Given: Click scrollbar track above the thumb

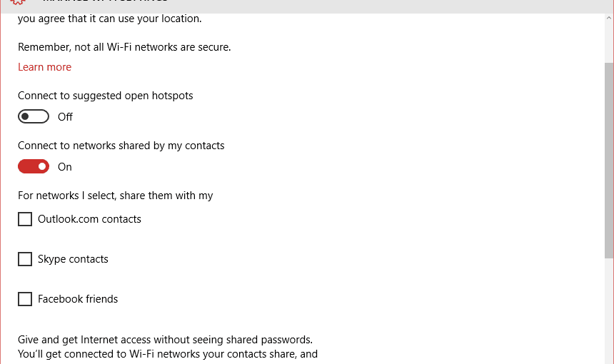Looking at the screenshot, I should (609, 42).
